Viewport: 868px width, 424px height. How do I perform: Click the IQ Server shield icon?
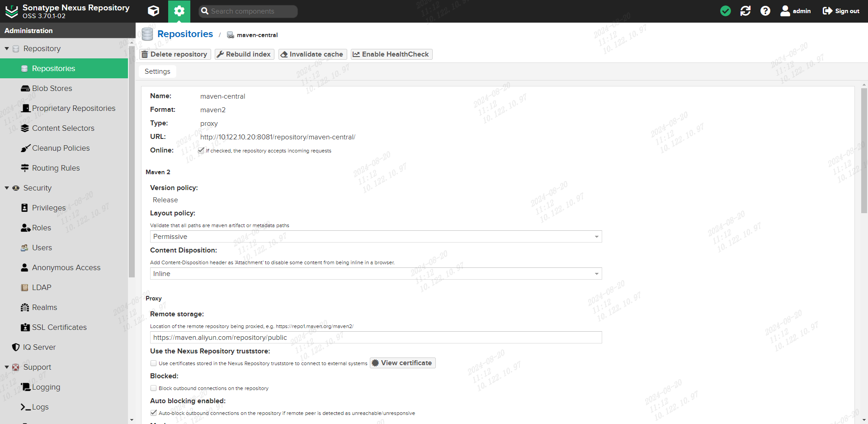tap(16, 347)
